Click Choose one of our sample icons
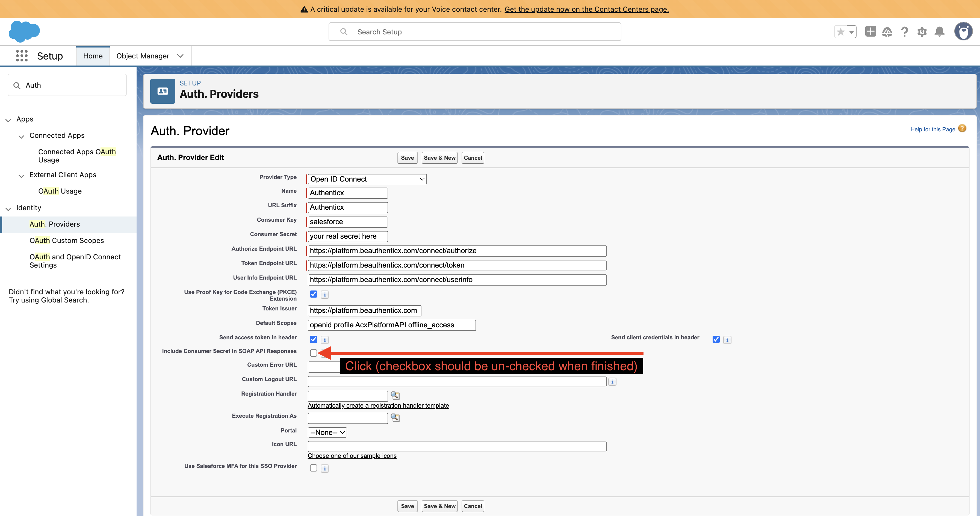 pos(352,456)
